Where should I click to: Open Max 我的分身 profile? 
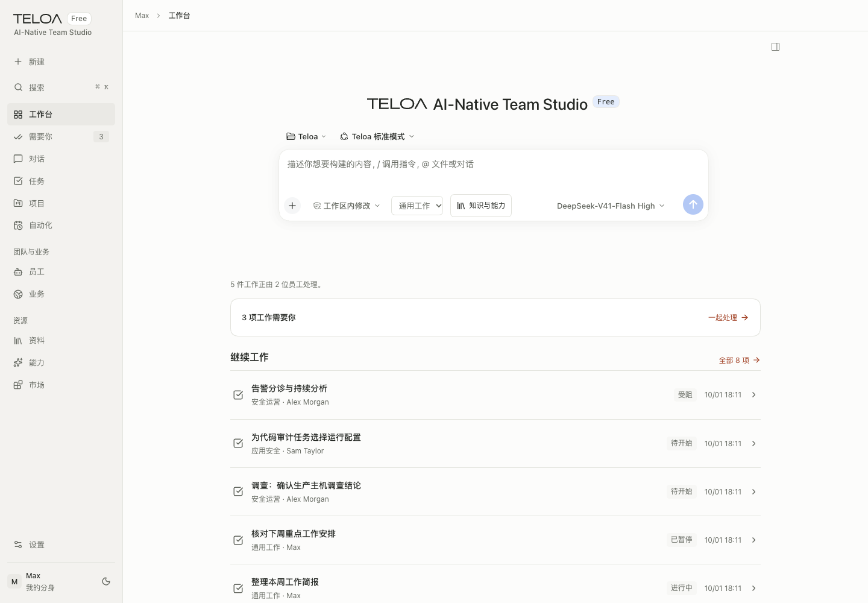click(51, 581)
